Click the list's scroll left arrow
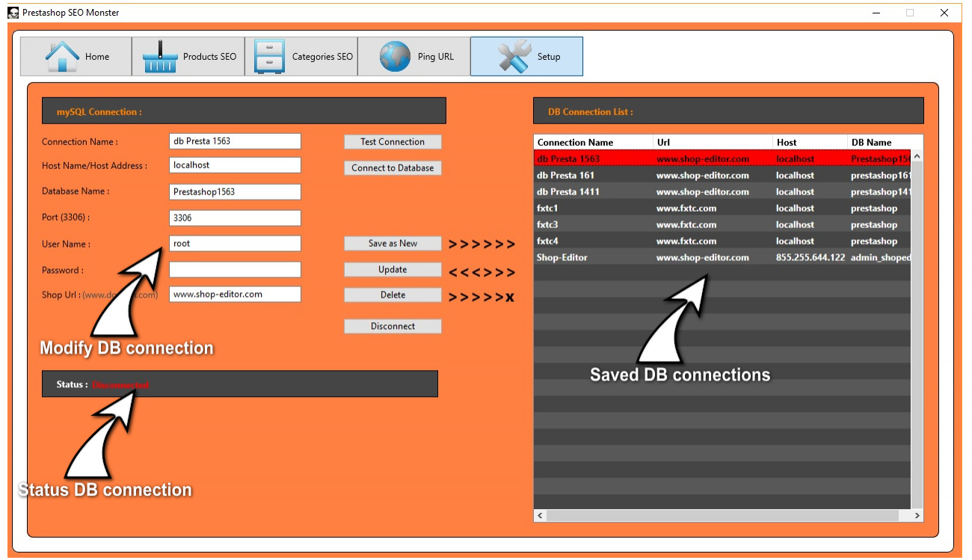 point(540,516)
